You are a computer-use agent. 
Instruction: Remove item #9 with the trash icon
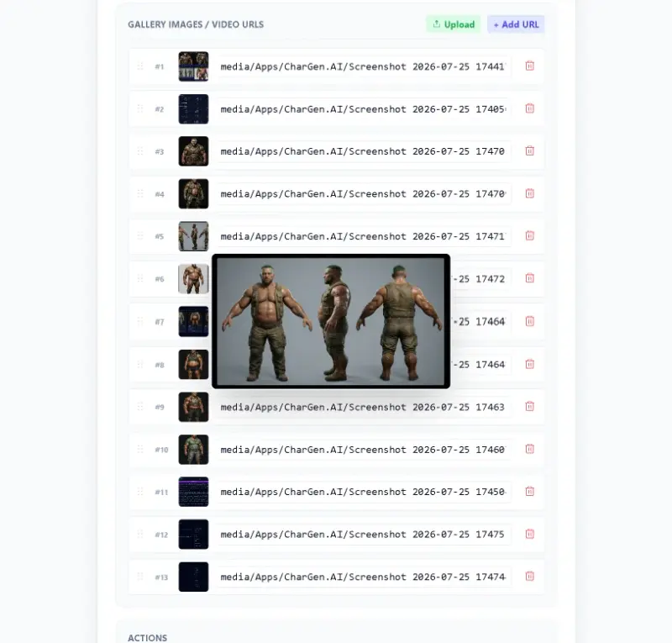pyautogui.click(x=530, y=407)
